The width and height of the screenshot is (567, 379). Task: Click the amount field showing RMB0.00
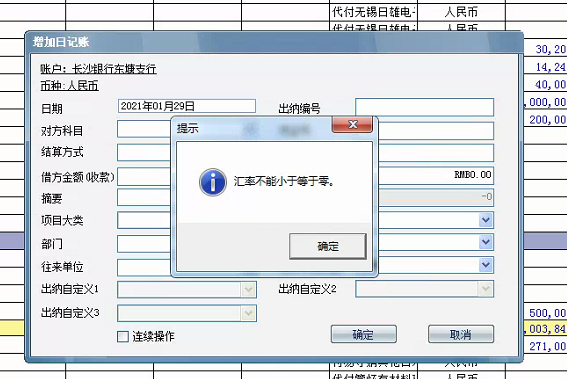click(x=436, y=175)
